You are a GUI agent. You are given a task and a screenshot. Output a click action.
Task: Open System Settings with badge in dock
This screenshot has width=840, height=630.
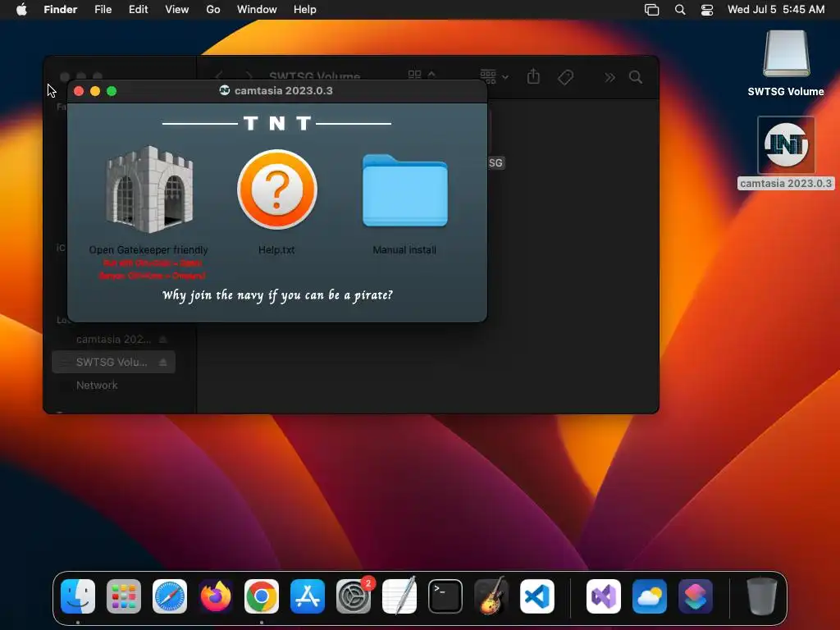[x=354, y=596]
